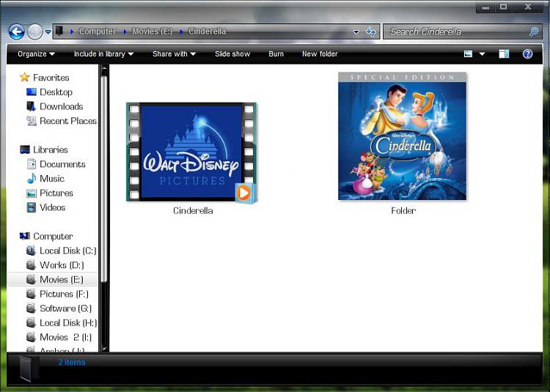This screenshot has height=392, width=550.
Task: Open Documents library
Action: tap(62, 164)
